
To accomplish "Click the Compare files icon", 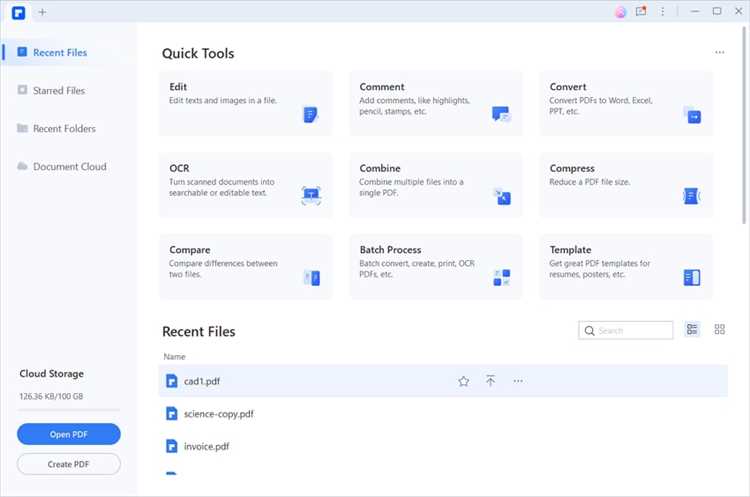I will tap(312, 277).
